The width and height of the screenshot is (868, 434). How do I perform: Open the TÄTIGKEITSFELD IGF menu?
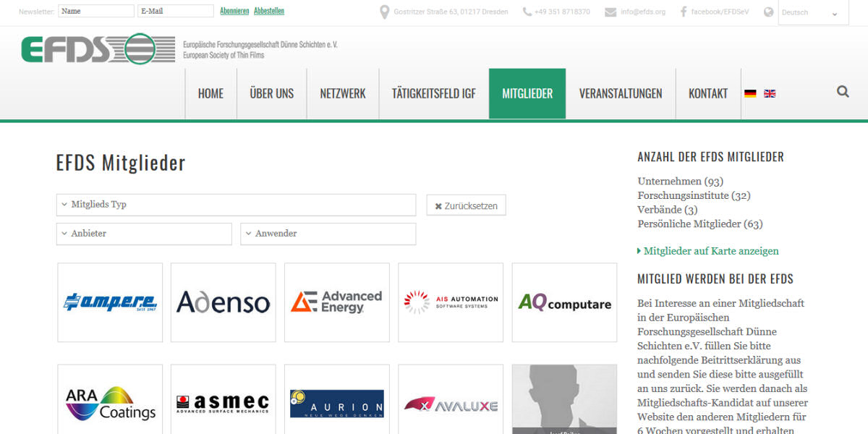(434, 93)
